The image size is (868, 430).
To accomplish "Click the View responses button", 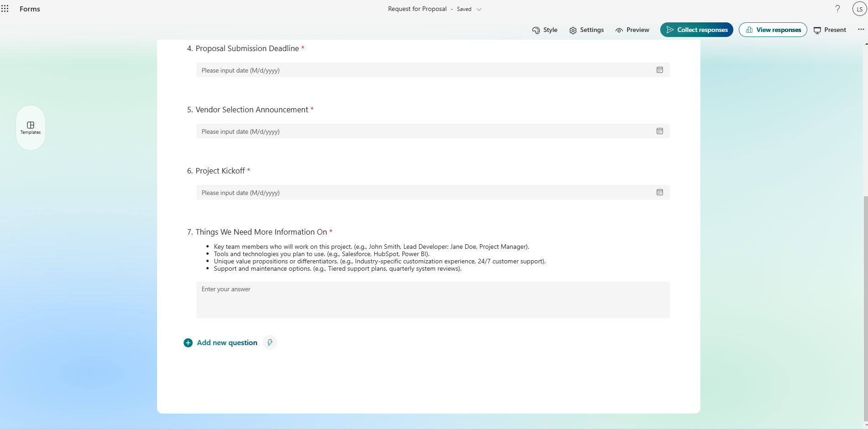I will 773,30.
